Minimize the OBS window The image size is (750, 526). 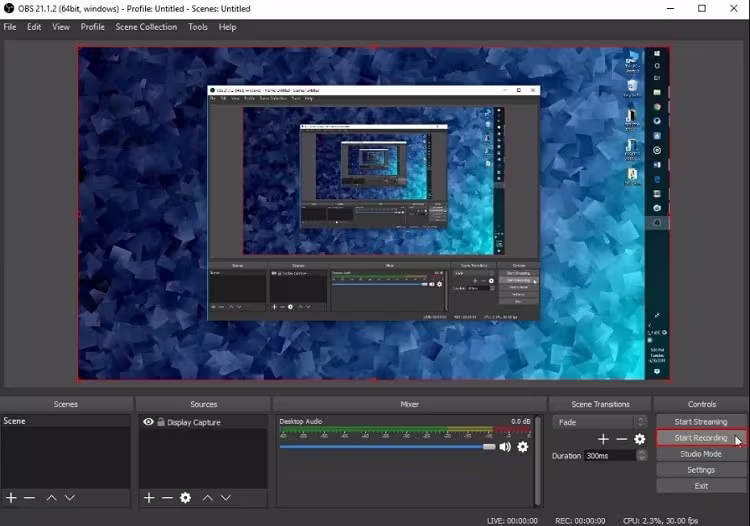(671, 8)
